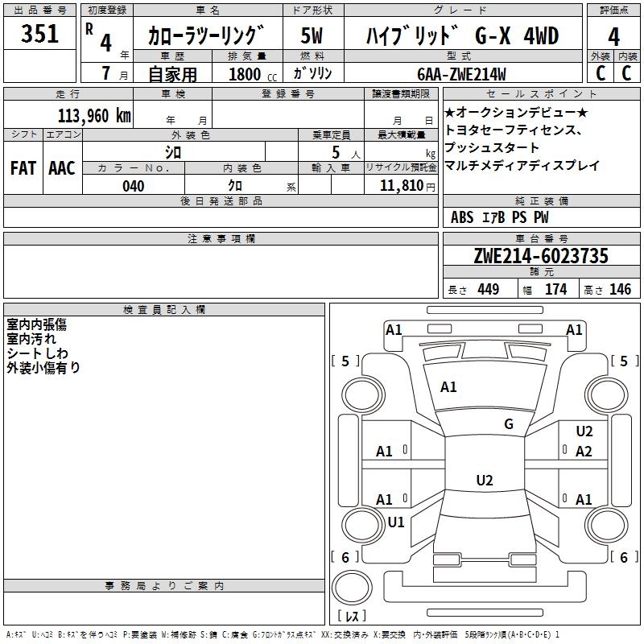Click the spare tire circle above レス
The height and width of the screenshot is (644, 644).
pos(352,588)
